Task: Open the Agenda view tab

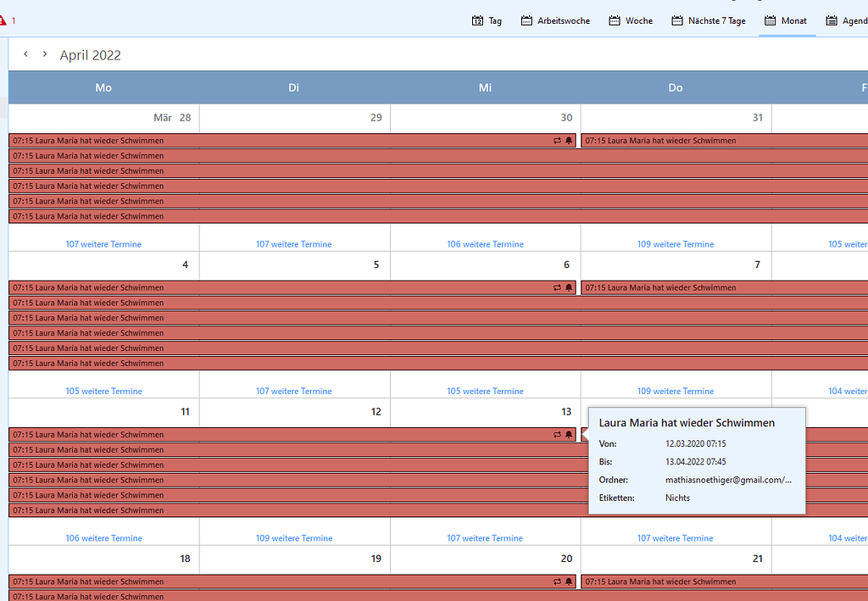Action: click(847, 20)
